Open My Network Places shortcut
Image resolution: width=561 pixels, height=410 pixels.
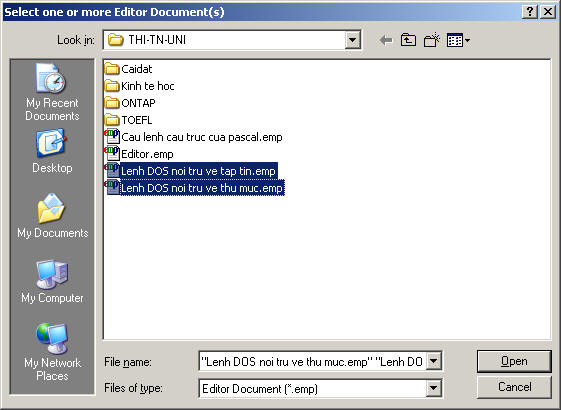[x=52, y=352]
